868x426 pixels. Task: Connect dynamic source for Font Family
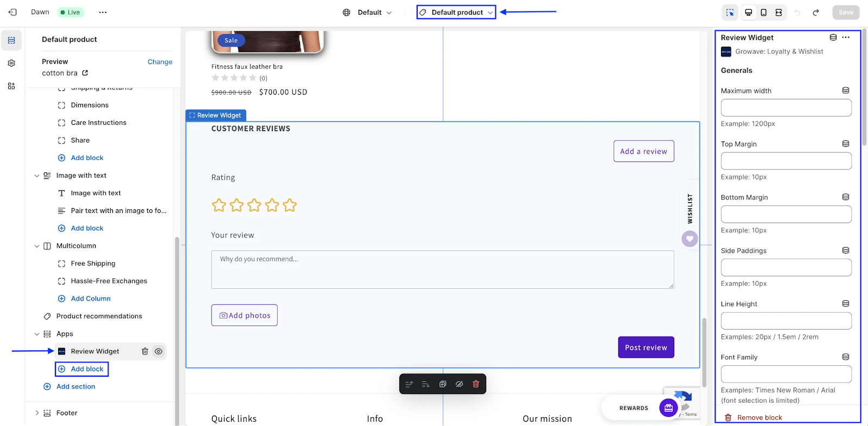[x=846, y=357]
